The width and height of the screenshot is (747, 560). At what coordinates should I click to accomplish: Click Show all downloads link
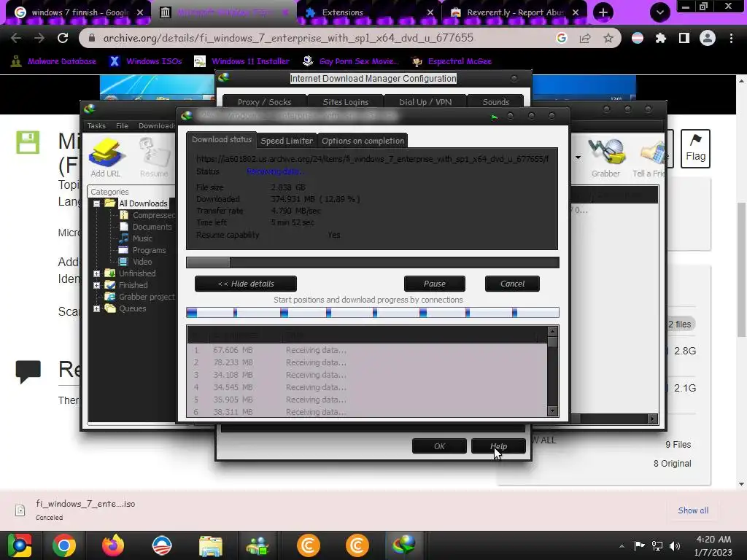point(693,510)
